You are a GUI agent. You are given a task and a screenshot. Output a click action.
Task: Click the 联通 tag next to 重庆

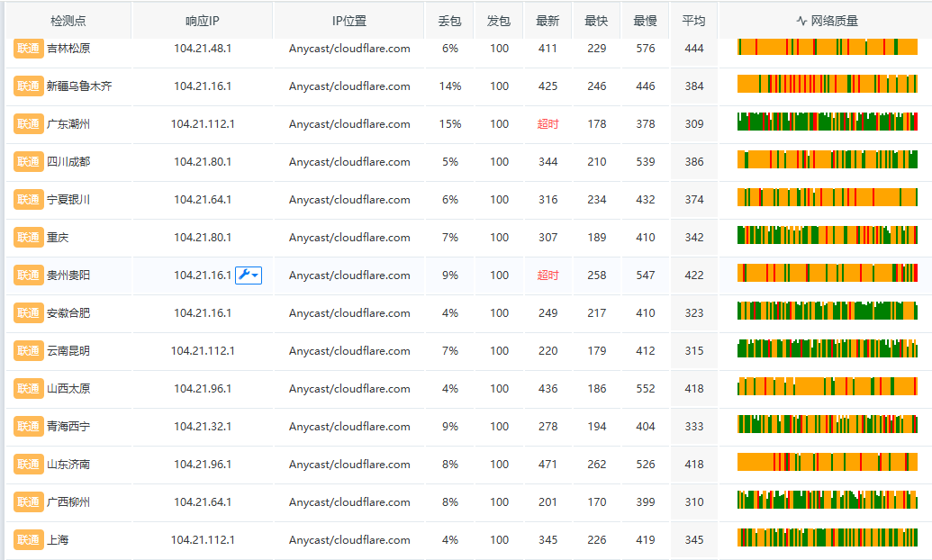tap(28, 238)
